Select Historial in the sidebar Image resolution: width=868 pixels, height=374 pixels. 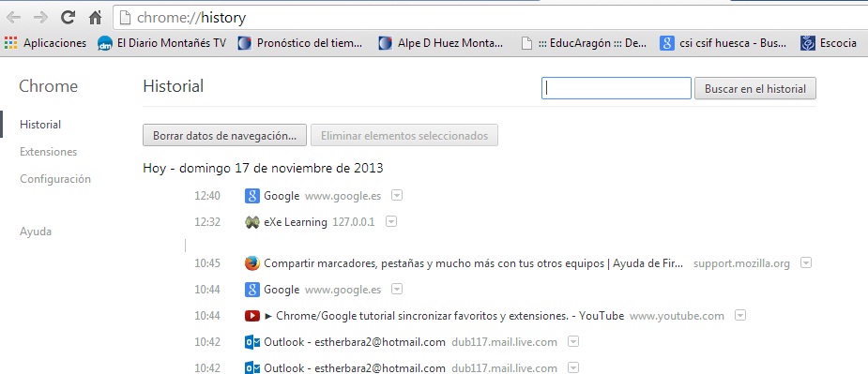[x=40, y=125]
